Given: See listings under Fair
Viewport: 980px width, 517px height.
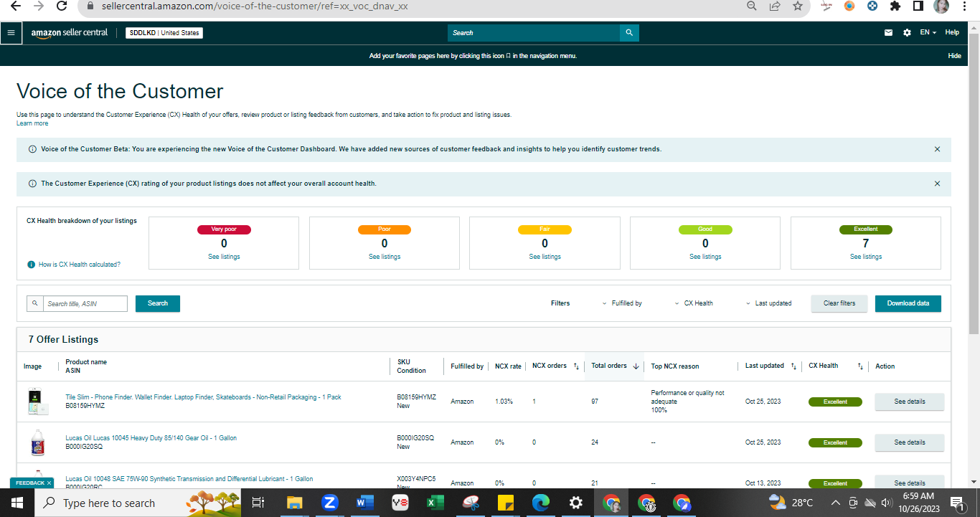Looking at the screenshot, I should tap(545, 257).
